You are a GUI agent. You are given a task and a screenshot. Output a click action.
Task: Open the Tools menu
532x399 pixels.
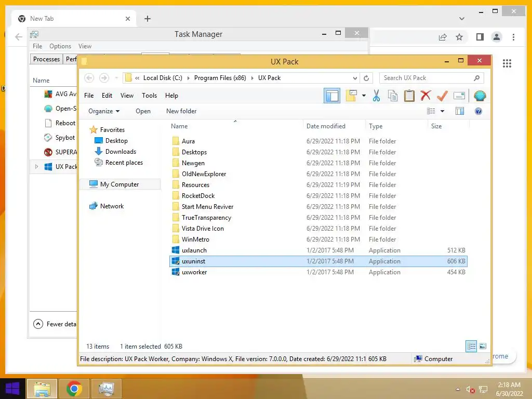(x=149, y=96)
